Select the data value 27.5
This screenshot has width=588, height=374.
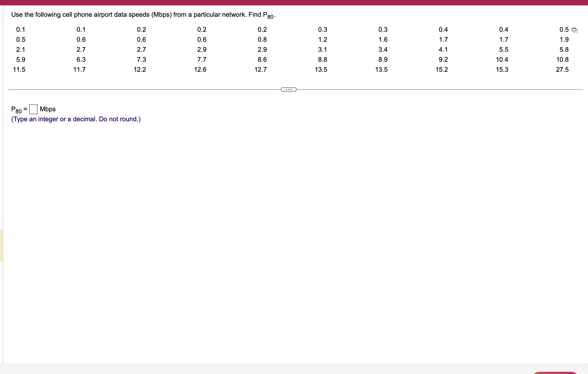pyautogui.click(x=562, y=69)
